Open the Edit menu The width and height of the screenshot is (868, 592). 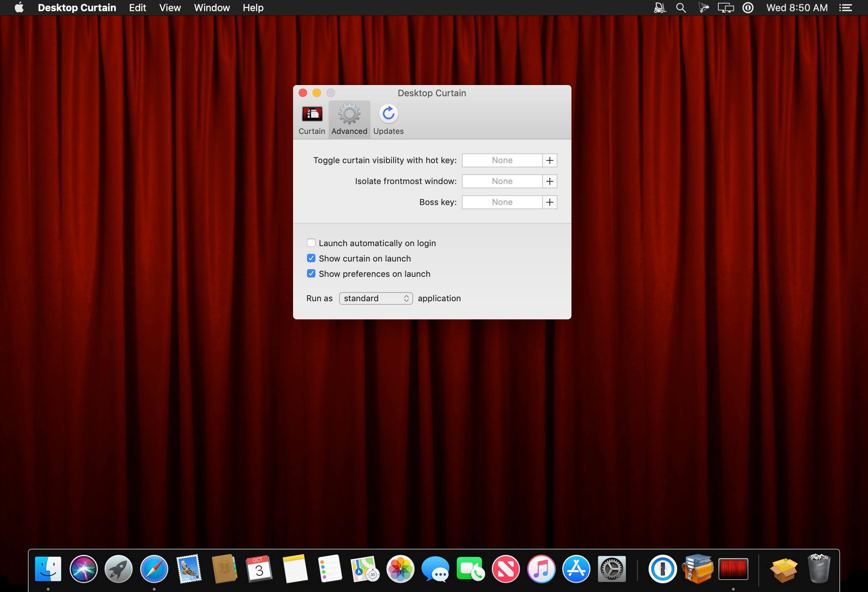pyautogui.click(x=137, y=8)
